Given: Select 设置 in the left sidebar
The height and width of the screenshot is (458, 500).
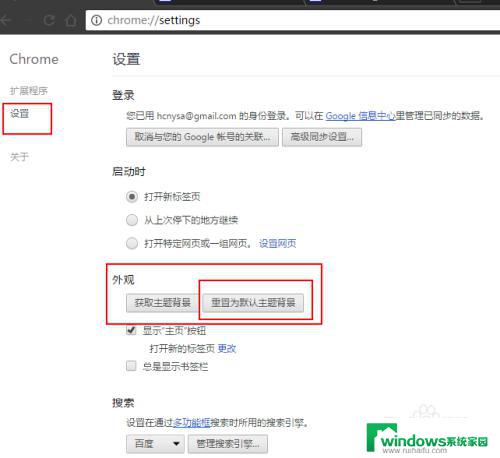Looking at the screenshot, I should click(19, 113).
